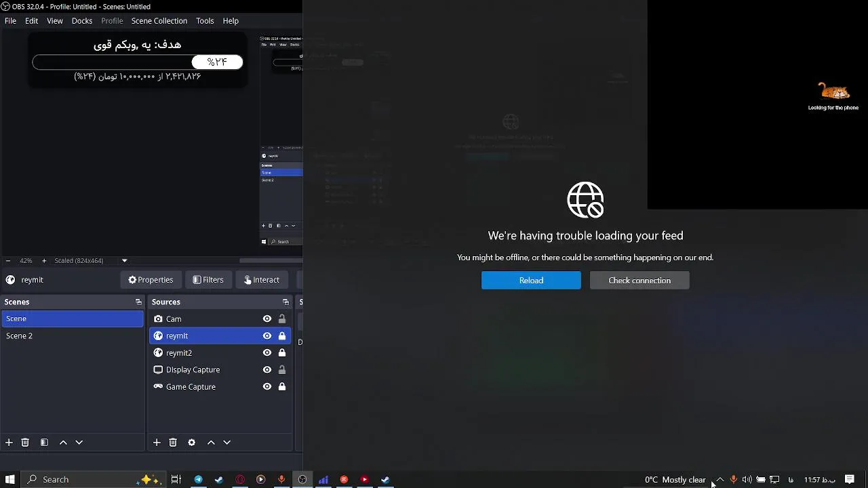Viewport: 868px width, 488px height.
Task: Open the preview scaling dropdown arrow
Action: 124,261
